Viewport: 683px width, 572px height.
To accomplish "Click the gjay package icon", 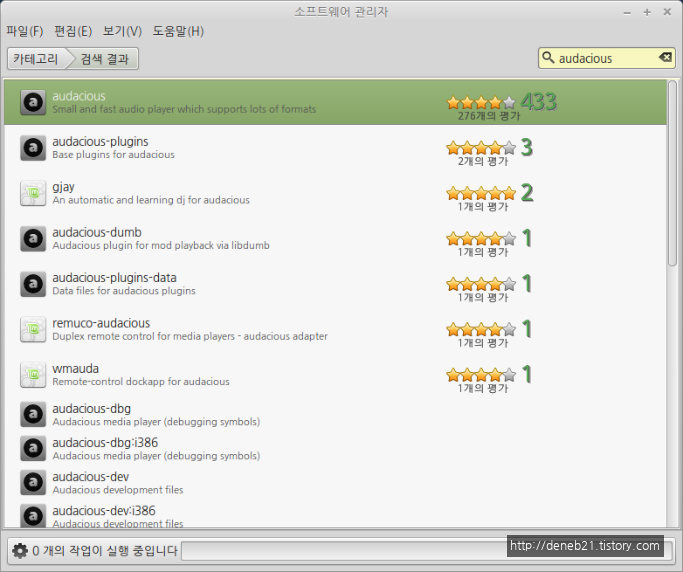I will pyautogui.click(x=33, y=193).
